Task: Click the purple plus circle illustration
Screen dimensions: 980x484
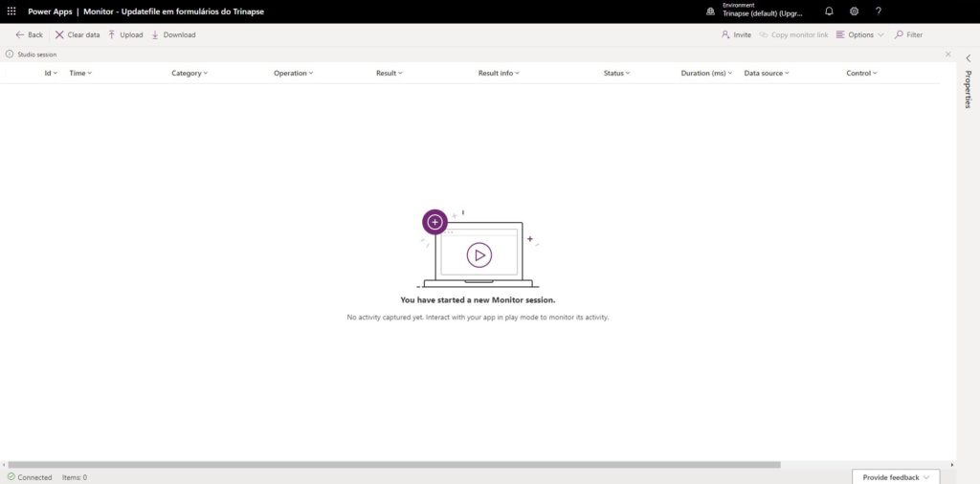Action: (435, 222)
